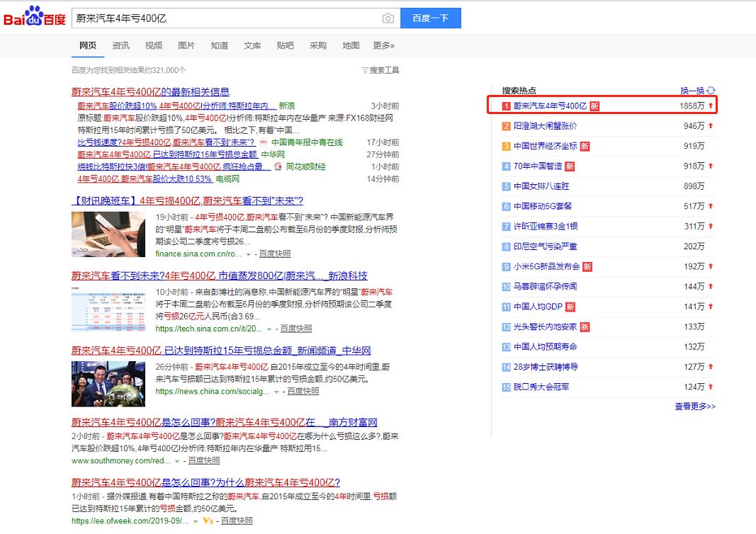Switch to 网页 tab
Image resolution: width=756 pixels, height=534 pixels.
[x=88, y=45]
